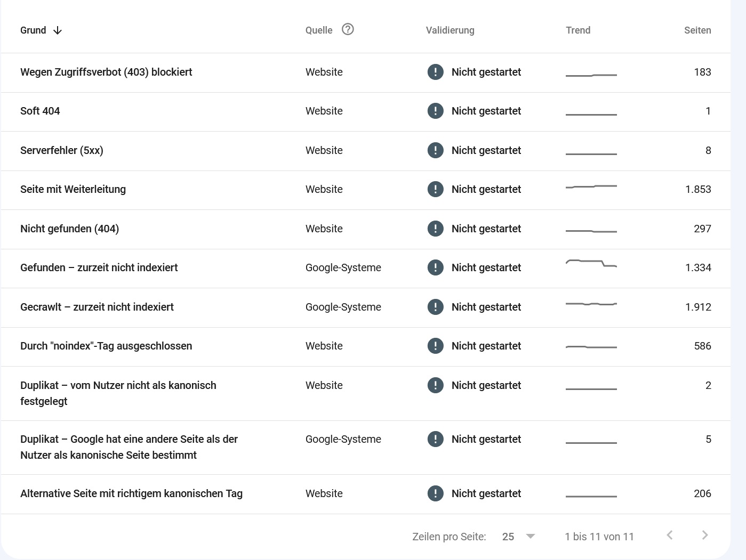This screenshot has height=560, width=746.
Task: Click trend sparkline for Gefunden – zurzeit nicht indexiert
Action: 591,263
